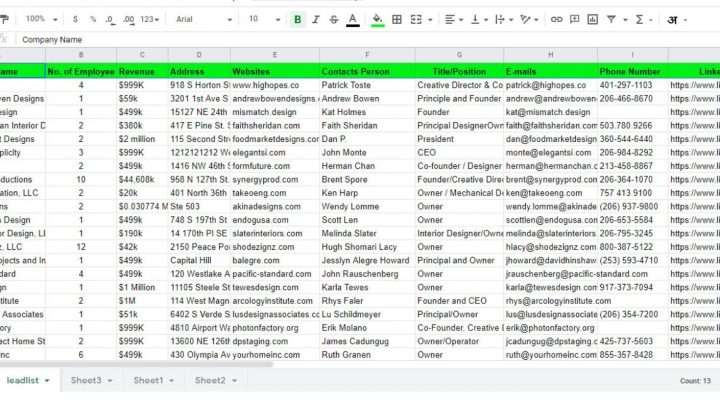Click the insert link icon
The height and width of the screenshot is (405, 720).
(557, 19)
